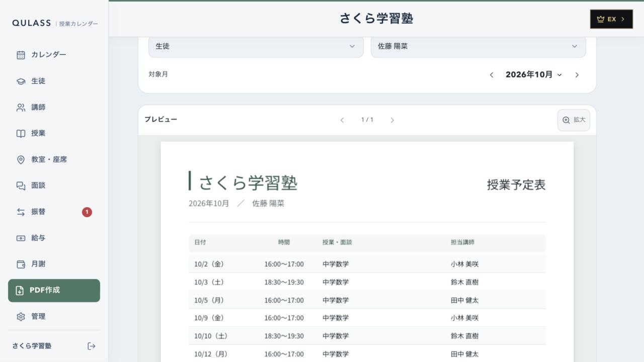Image resolution: width=644 pixels, height=362 pixels.
Task: Click the プレビュー heading
Action: pos(160,119)
